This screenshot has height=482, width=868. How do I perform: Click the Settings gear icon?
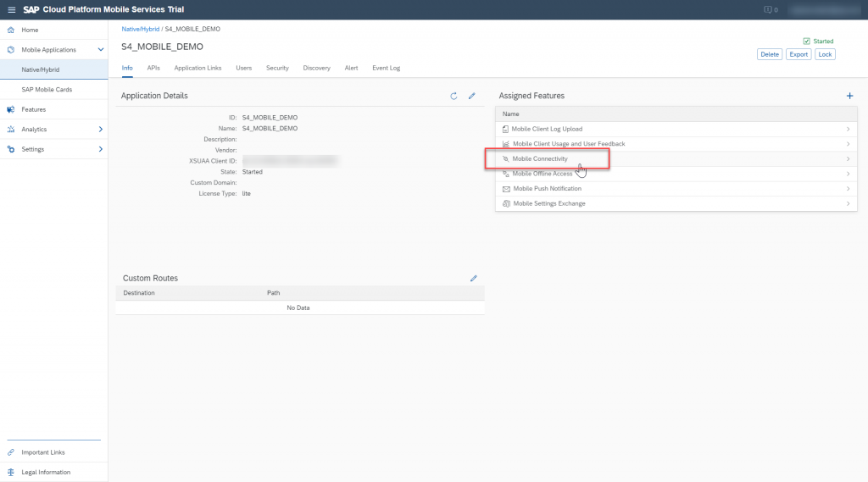click(x=10, y=149)
